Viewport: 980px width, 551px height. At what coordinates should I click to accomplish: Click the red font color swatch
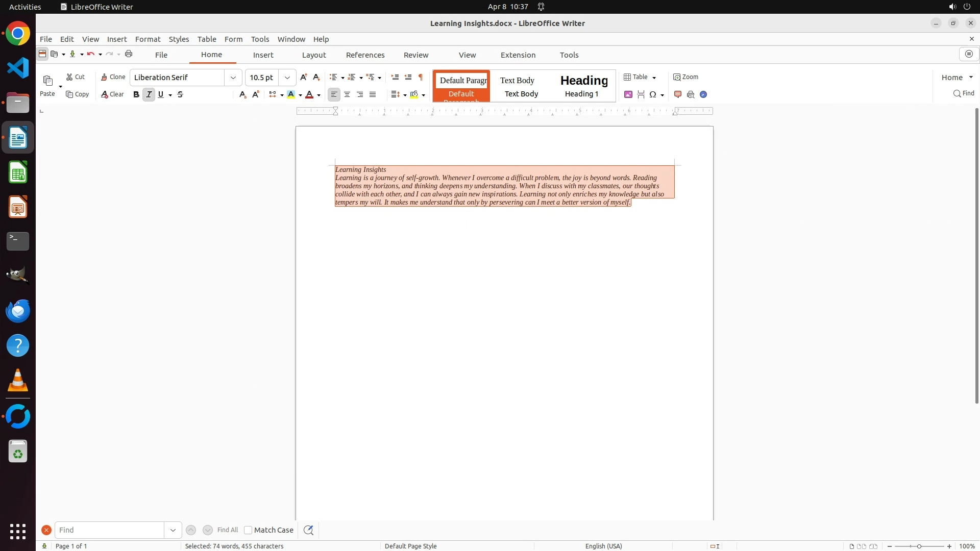point(309,94)
